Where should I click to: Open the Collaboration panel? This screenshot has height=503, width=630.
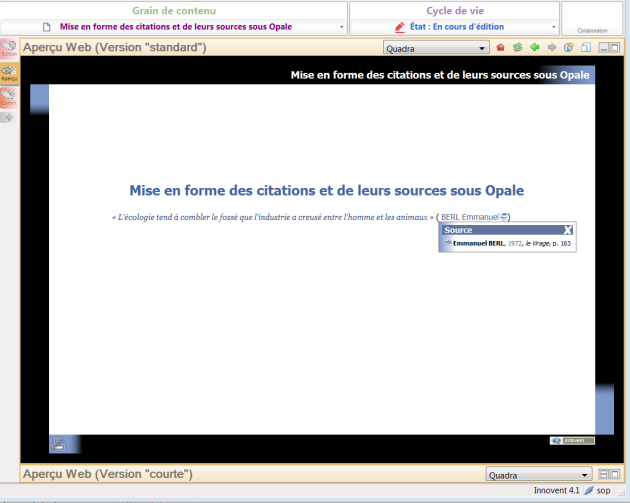pos(592,18)
